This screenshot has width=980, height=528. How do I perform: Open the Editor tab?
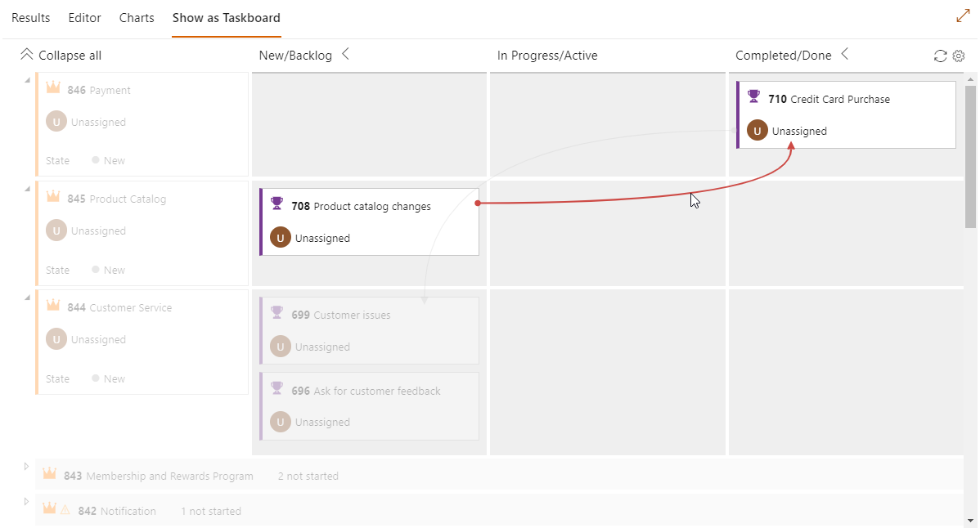tap(84, 17)
